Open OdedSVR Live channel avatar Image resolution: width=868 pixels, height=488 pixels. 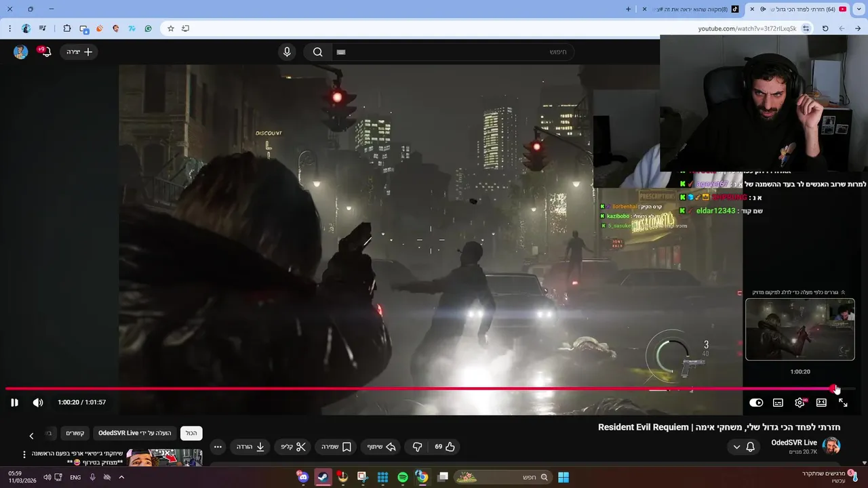pos(831,446)
